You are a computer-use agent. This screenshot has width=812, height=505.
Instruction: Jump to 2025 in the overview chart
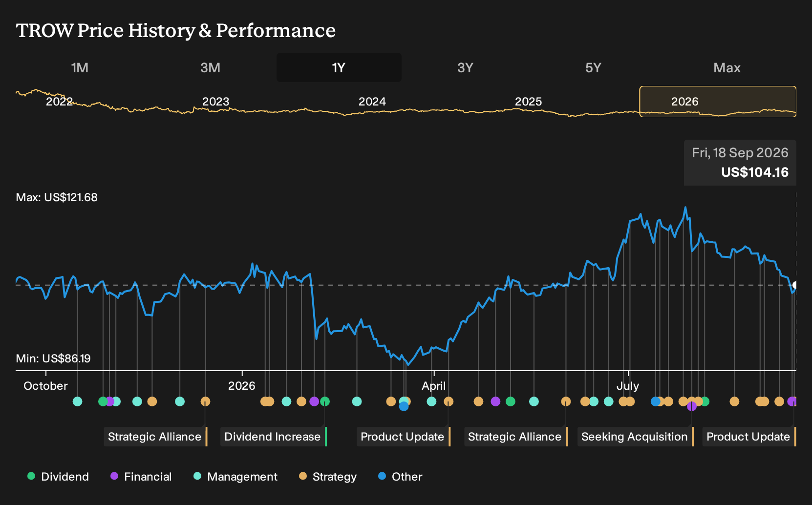tap(528, 102)
